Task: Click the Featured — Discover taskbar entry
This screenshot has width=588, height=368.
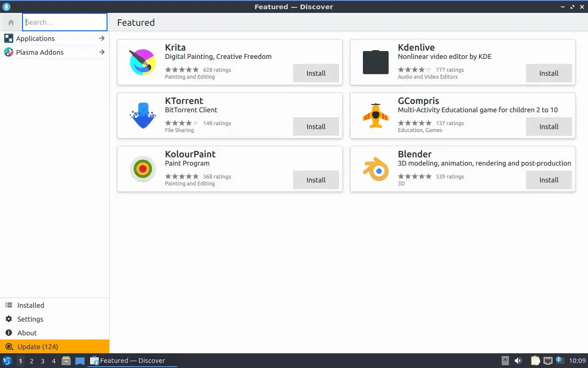Action: coord(132,361)
